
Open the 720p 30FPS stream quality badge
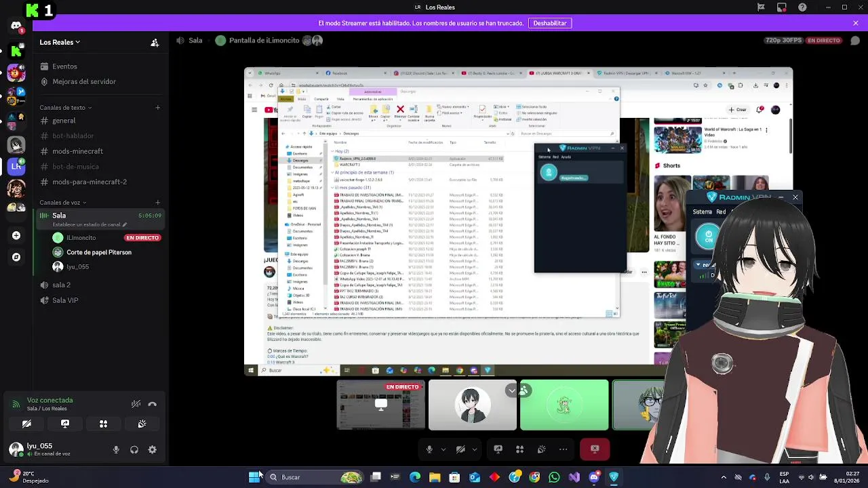[784, 41]
